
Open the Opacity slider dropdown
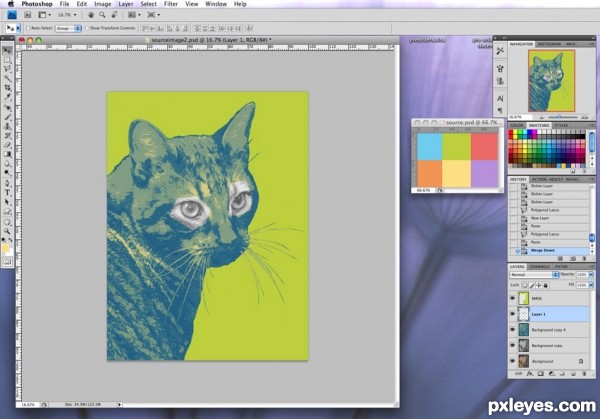[x=591, y=275]
